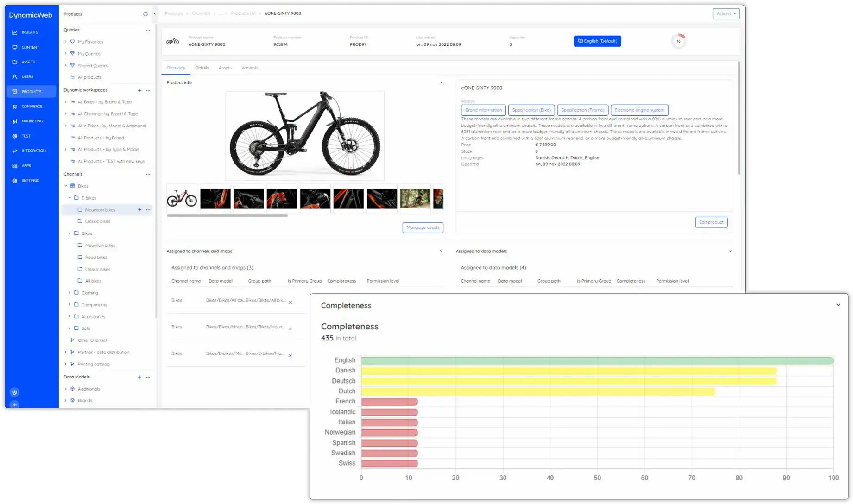Click the main eONE-SIXTY bike image

[305, 135]
